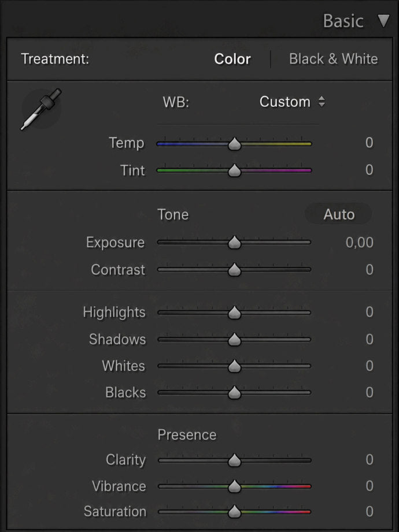The height and width of the screenshot is (532, 399).
Task: Click the Contrast value field
Action: coord(370,270)
